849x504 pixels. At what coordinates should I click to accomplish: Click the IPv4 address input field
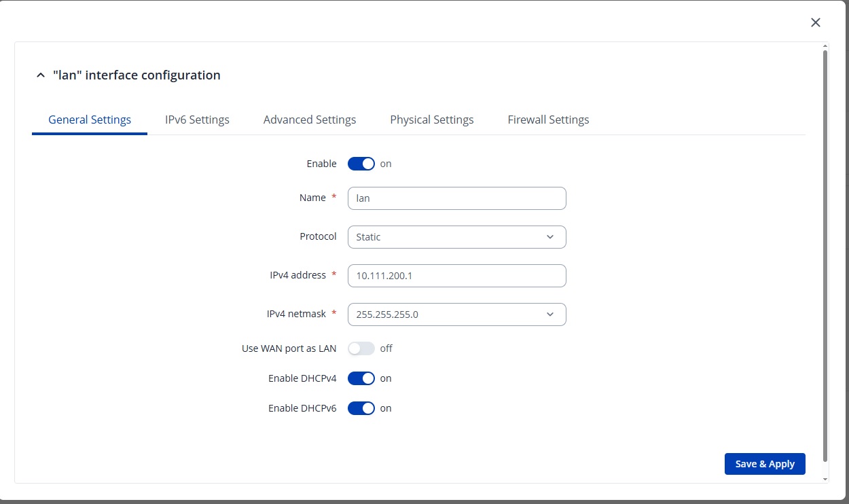point(456,276)
